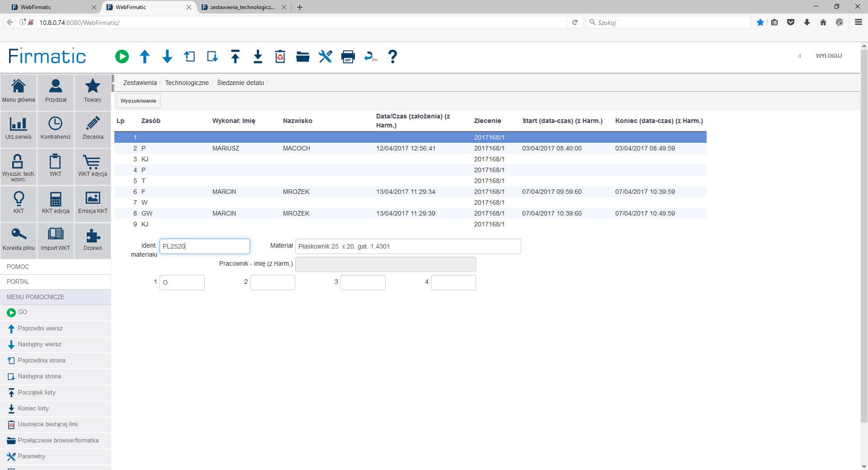Open the Drzewo puzzle icon tile
The width and height of the screenshot is (868, 470).
click(x=93, y=240)
